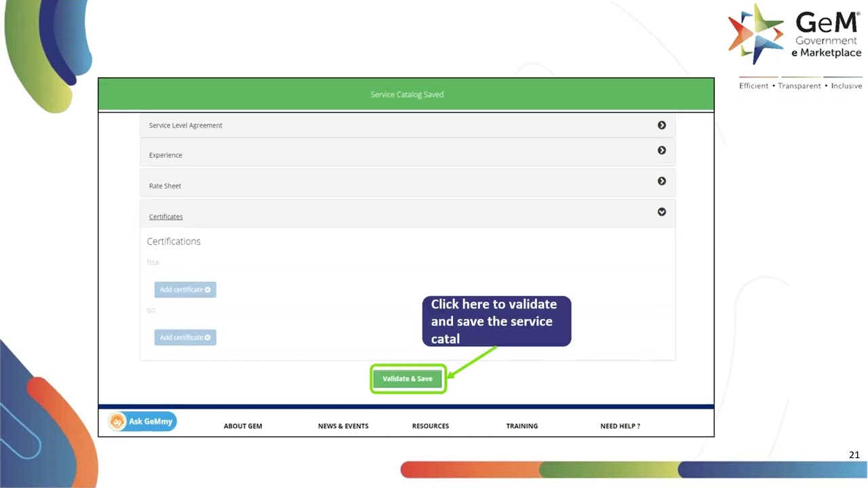
Task: Open the ABOUT GEM menu
Action: [243, 426]
